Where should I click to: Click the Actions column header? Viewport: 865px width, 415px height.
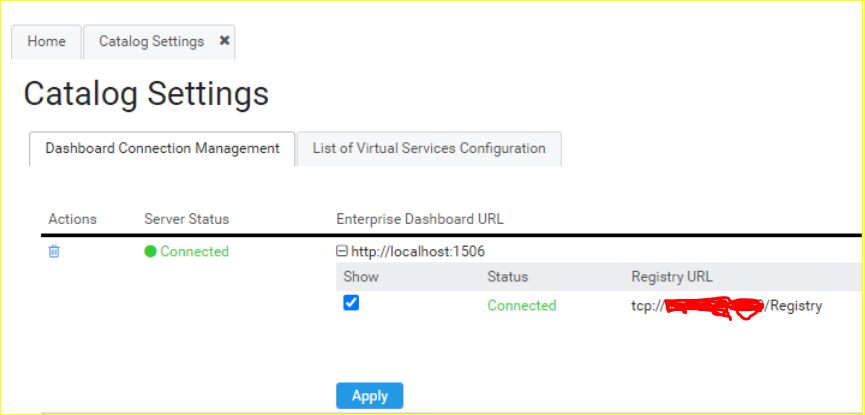click(x=72, y=218)
